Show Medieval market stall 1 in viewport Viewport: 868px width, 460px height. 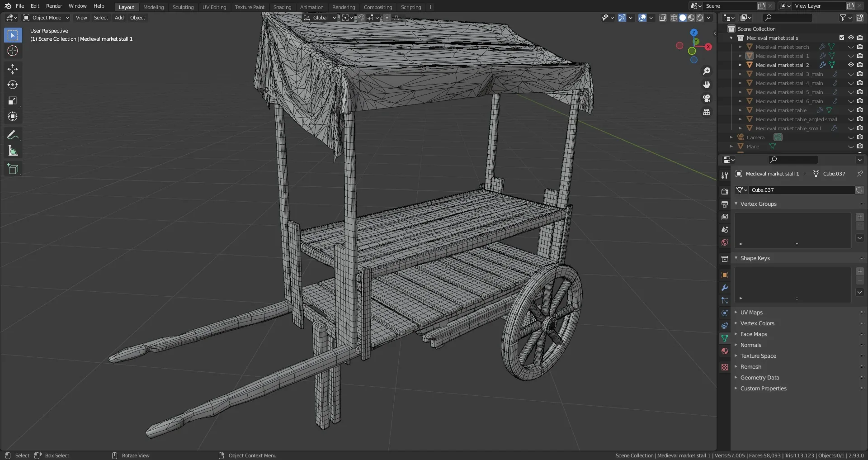850,56
